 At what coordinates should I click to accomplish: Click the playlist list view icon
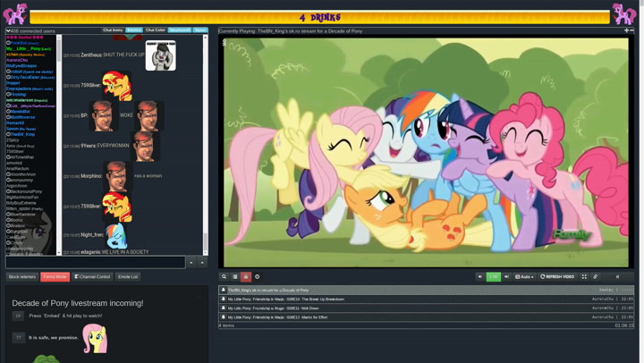point(235,277)
